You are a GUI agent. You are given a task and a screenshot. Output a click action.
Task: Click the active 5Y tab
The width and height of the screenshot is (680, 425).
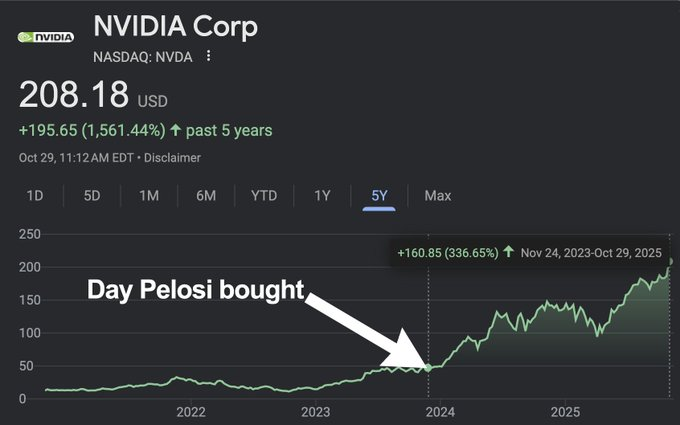(x=379, y=196)
